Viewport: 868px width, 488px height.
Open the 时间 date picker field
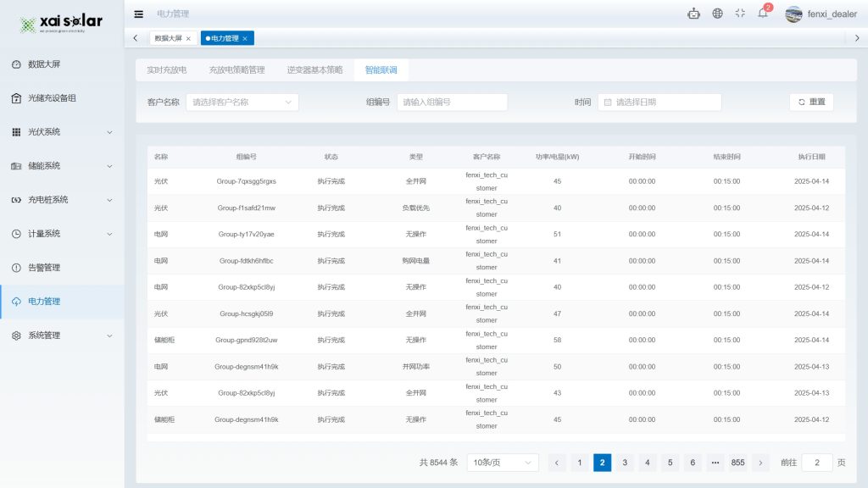click(659, 102)
